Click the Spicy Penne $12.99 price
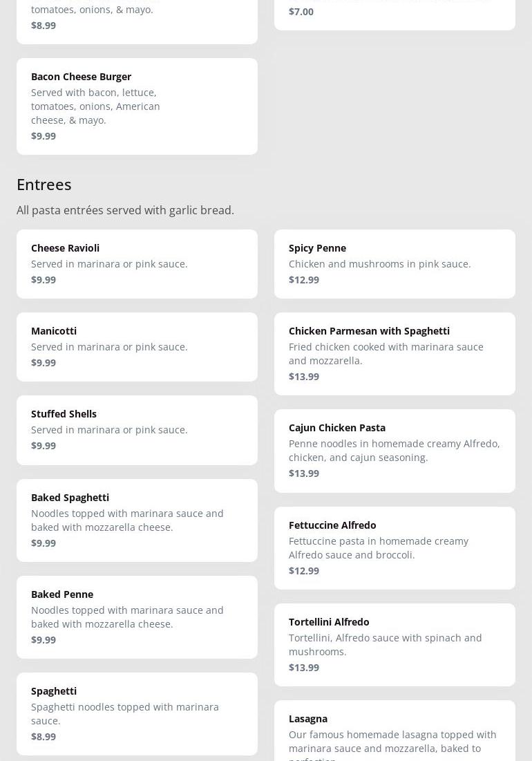The image size is (532, 761). 304,279
